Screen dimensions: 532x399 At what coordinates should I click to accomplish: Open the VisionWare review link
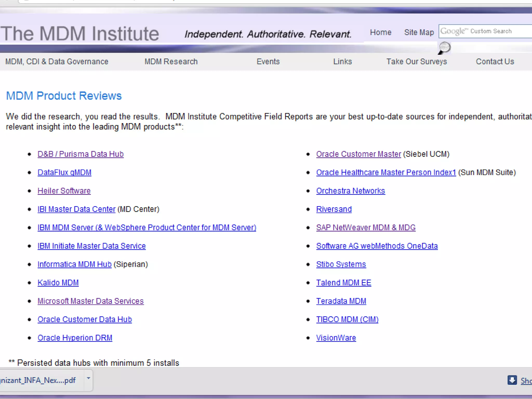point(336,338)
